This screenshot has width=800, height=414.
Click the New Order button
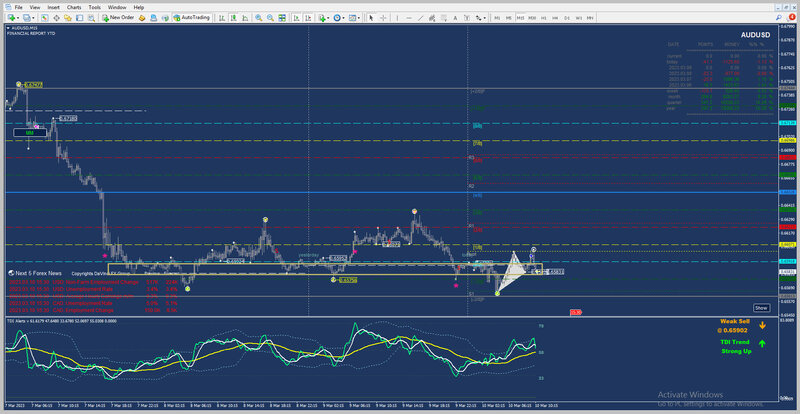(x=118, y=17)
